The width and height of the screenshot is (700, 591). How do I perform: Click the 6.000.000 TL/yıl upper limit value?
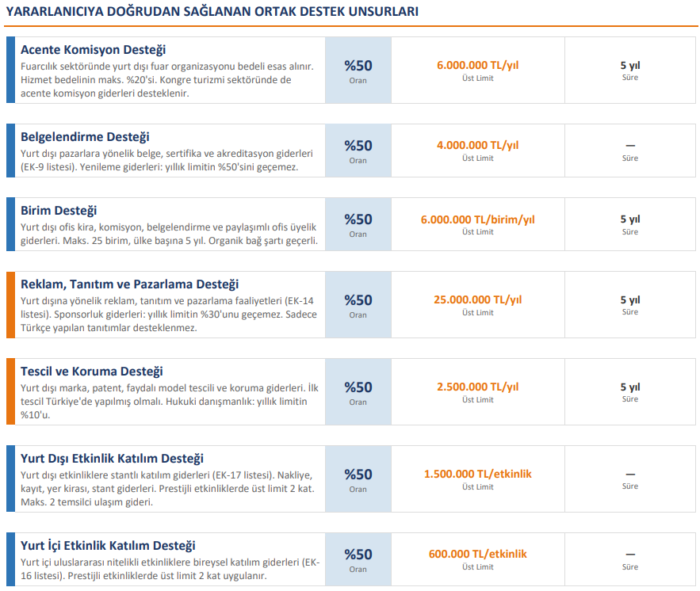tap(477, 66)
